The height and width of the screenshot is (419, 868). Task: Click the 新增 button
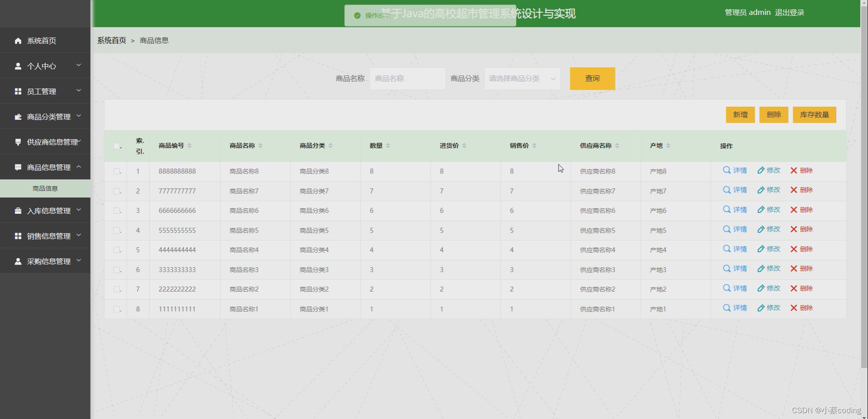(x=740, y=115)
